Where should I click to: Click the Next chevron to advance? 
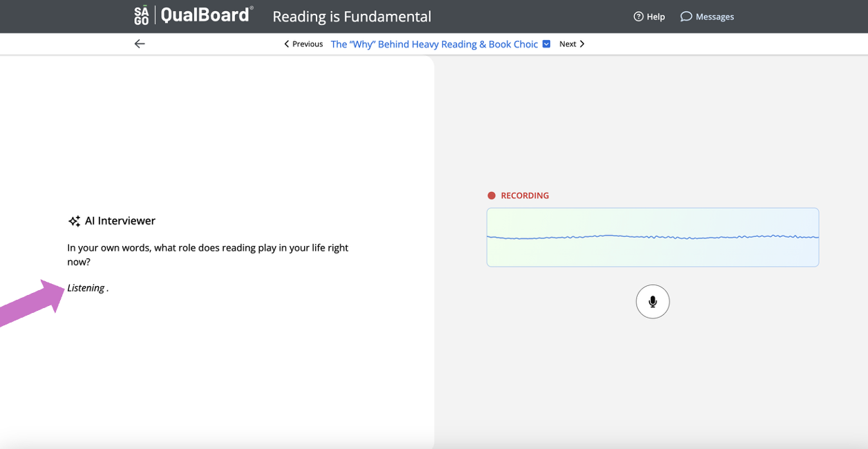coord(581,44)
